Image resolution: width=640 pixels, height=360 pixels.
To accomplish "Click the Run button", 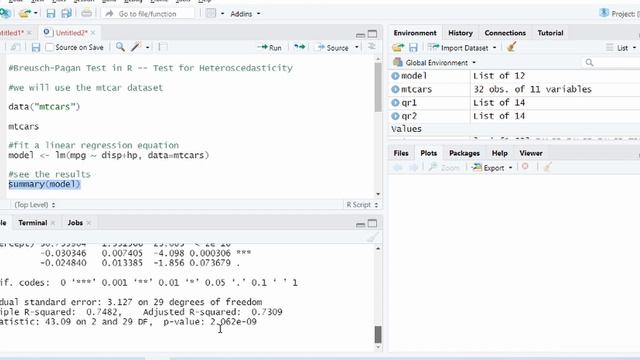I will (270, 47).
